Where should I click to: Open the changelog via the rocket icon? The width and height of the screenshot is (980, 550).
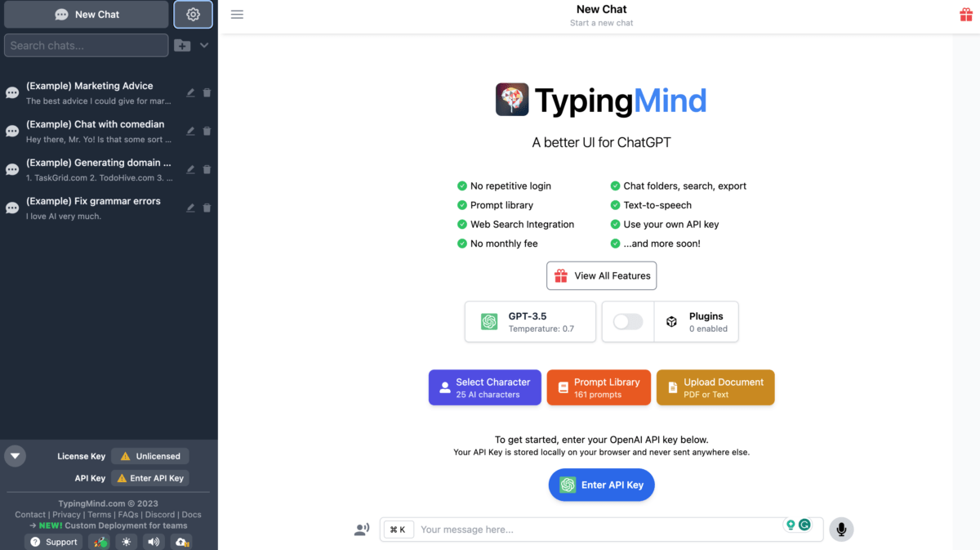[100, 541]
